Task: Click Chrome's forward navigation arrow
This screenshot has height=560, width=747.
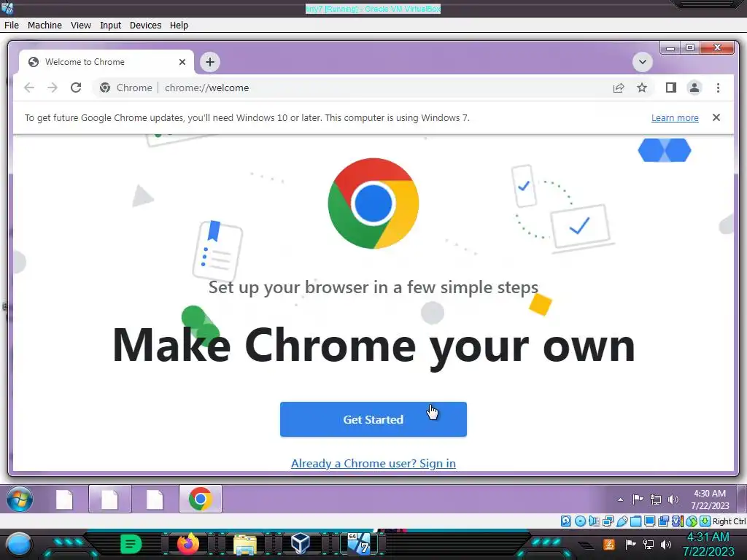Action: pos(53,87)
